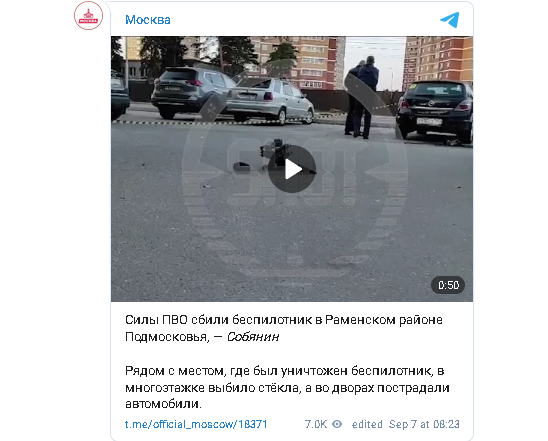548x441 pixels.
Task: Click the silver hatchback in the video frame
Action: tap(270, 101)
